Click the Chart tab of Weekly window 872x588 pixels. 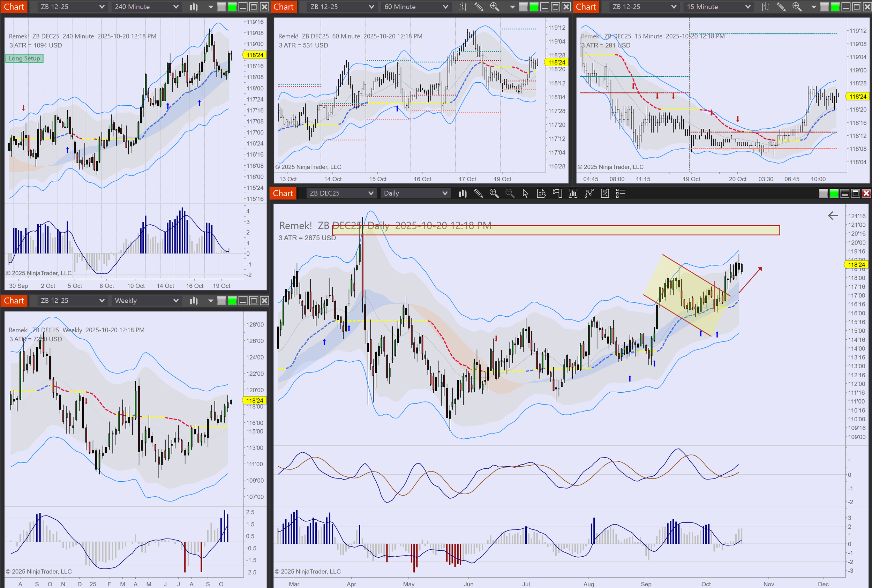coord(14,301)
